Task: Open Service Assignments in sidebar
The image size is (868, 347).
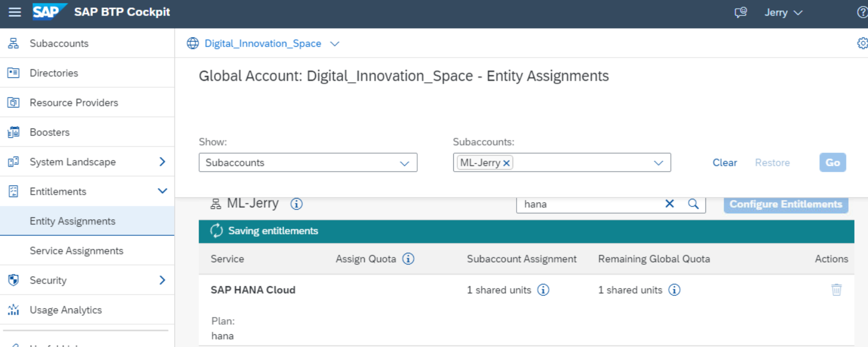Action: tap(76, 251)
